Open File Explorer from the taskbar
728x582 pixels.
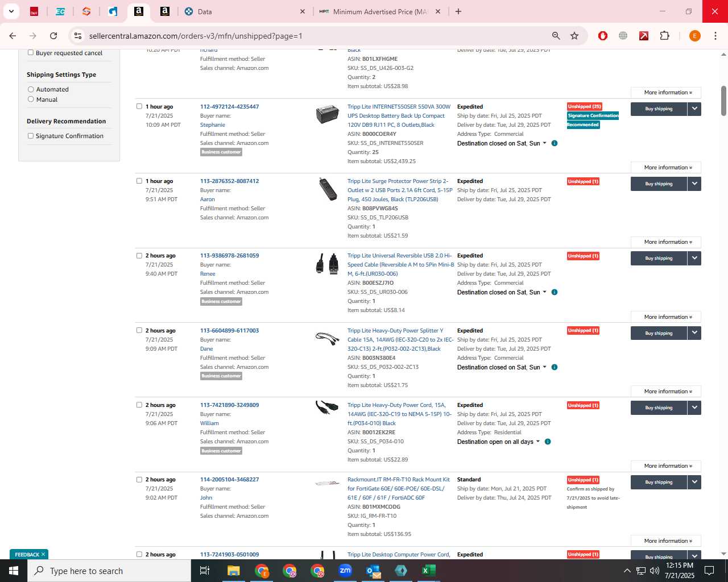(x=233, y=571)
